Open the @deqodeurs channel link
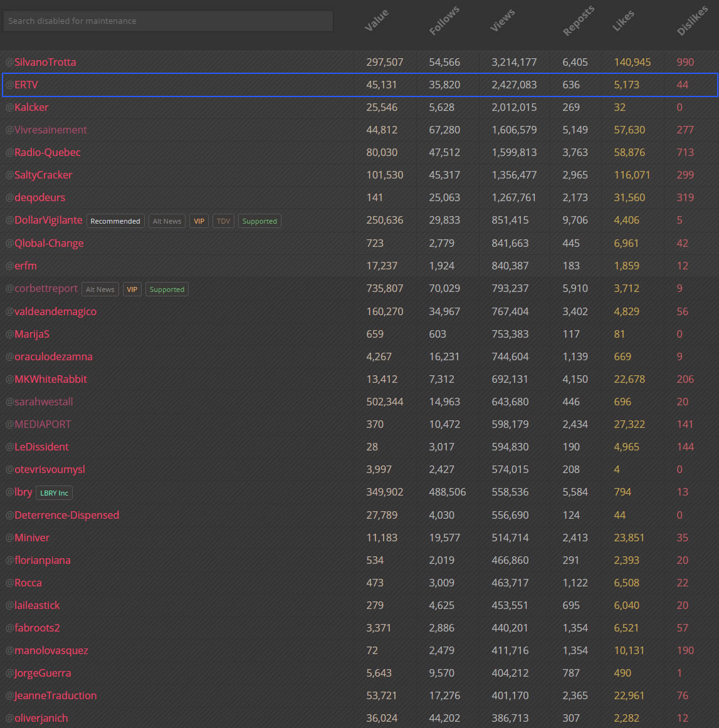 click(35, 197)
